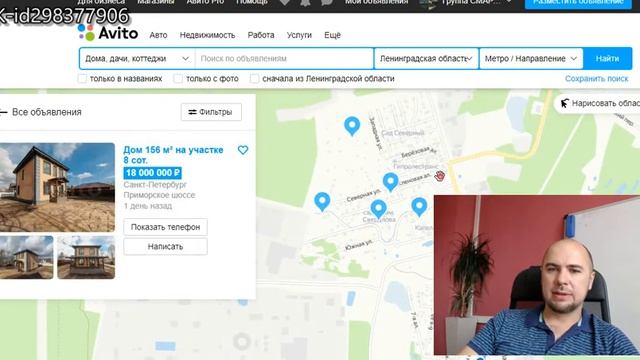
Task: Click the 'Санкт-Петербург' location text
Action: point(155,184)
